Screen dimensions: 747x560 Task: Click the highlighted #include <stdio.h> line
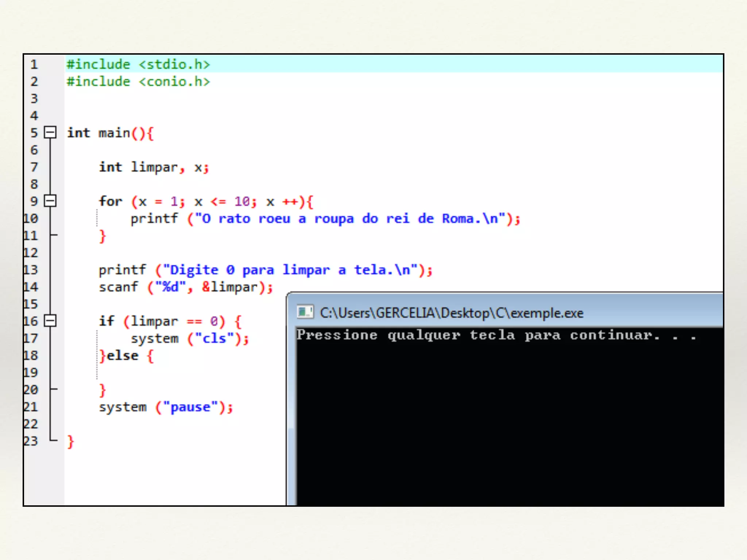click(x=138, y=65)
